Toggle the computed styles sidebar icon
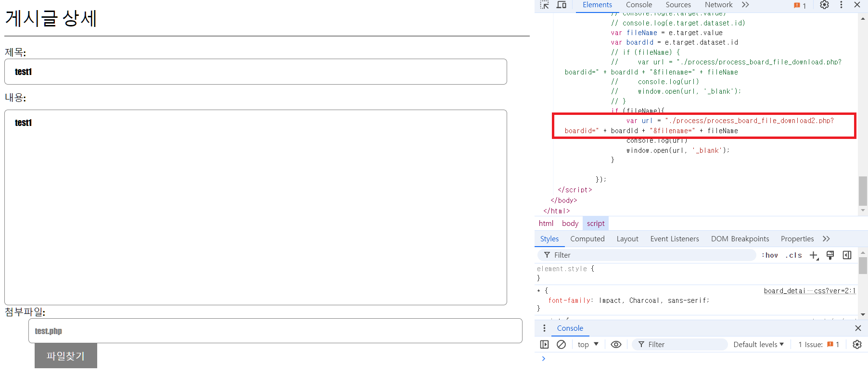Viewport: 868px width, 374px height. point(847,255)
